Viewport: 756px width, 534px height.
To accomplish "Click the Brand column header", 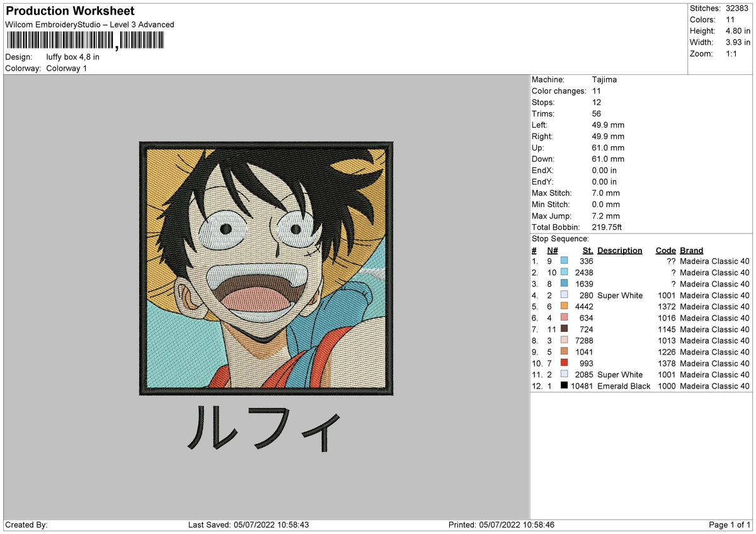I will click(691, 250).
